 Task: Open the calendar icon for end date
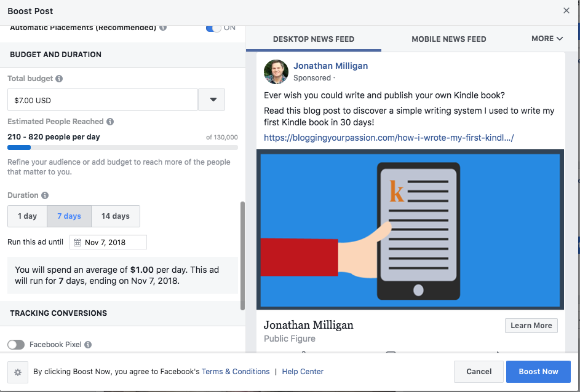pyautogui.click(x=77, y=242)
